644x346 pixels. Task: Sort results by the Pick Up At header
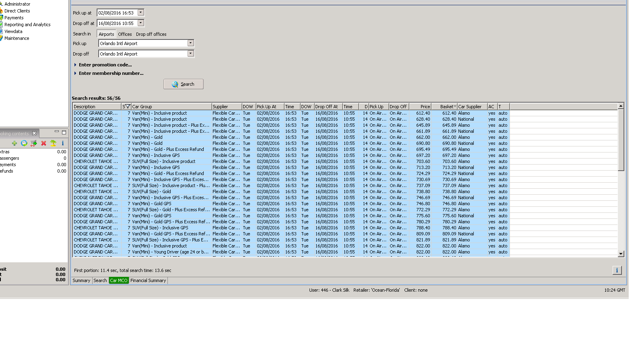pyautogui.click(x=270, y=107)
